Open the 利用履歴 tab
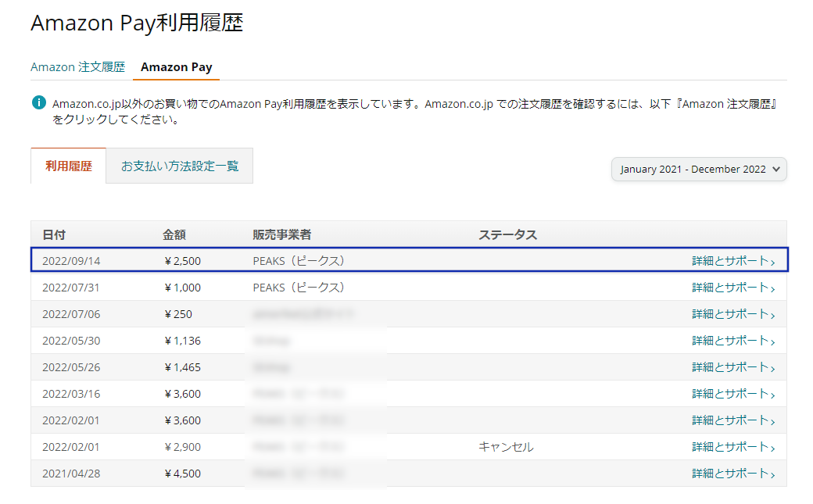Screen dimensions: 813x504 pyautogui.click(x=69, y=166)
